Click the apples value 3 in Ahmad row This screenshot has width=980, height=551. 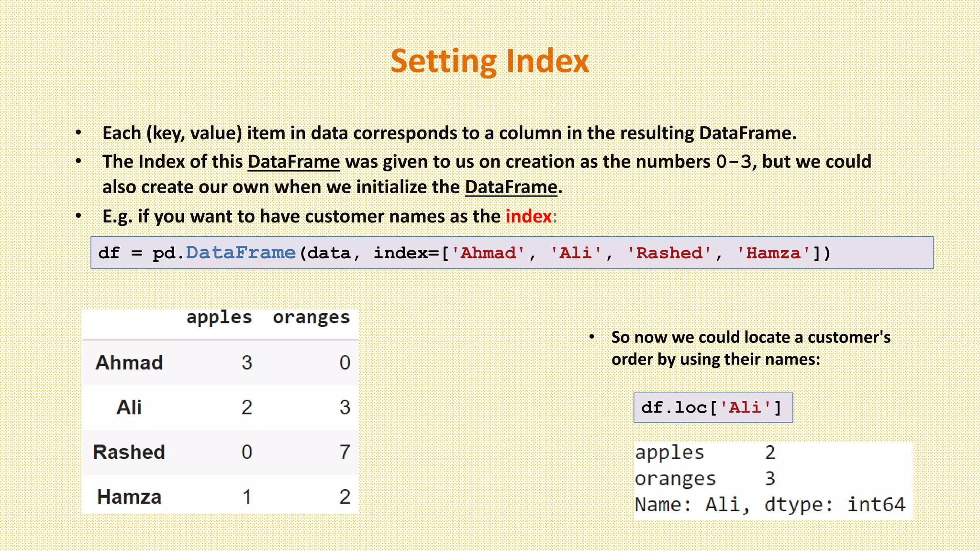click(247, 363)
